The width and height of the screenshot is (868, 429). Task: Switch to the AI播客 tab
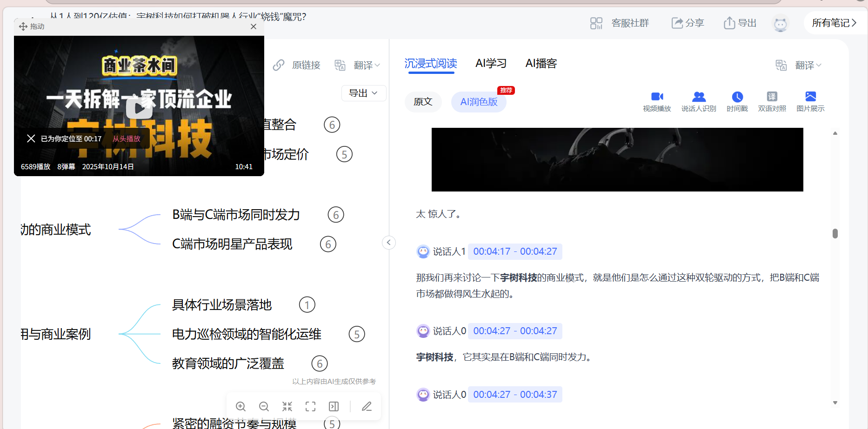pyautogui.click(x=541, y=64)
